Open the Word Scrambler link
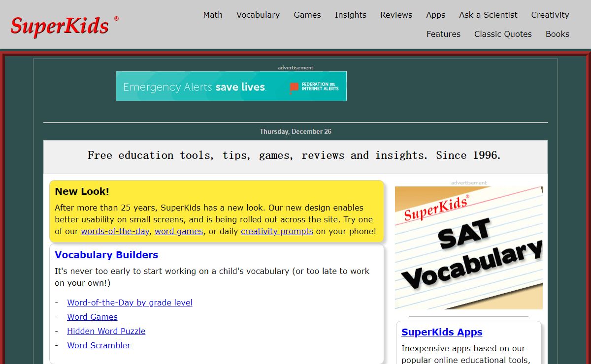591x364 pixels. coord(98,345)
